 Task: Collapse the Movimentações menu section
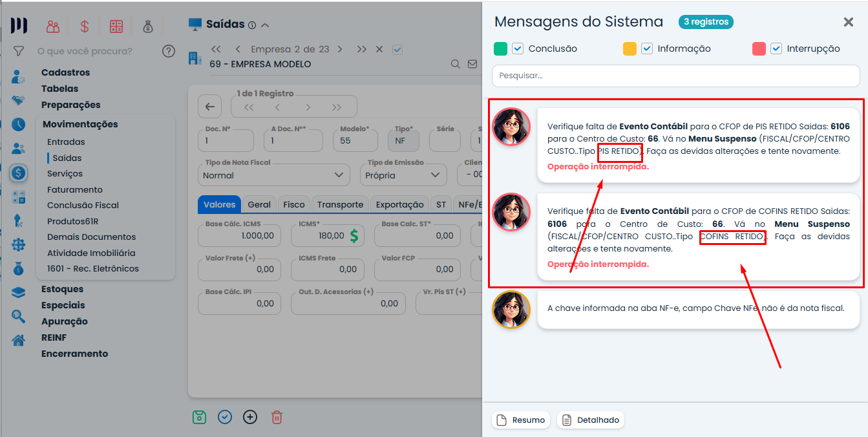pos(80,124)
